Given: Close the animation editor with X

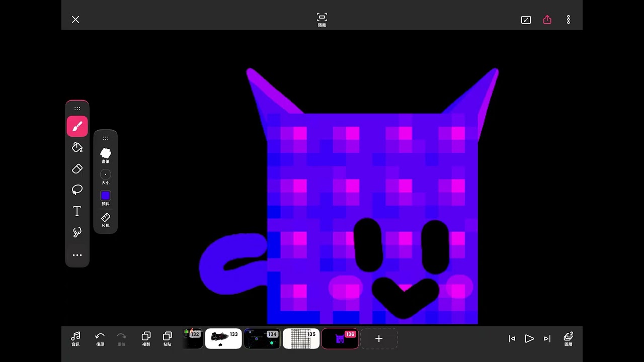Looking at the screenshot, I should (x=75, y=20).
